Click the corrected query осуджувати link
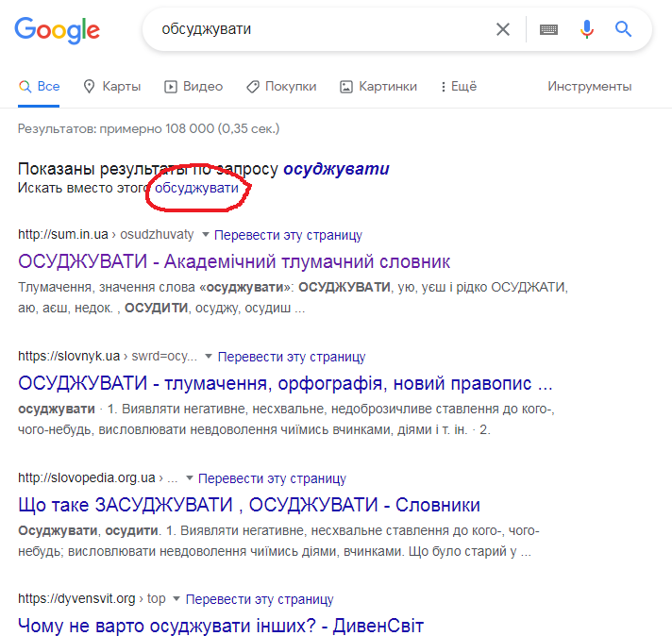 pyautogui.click(x=336, y=169)
